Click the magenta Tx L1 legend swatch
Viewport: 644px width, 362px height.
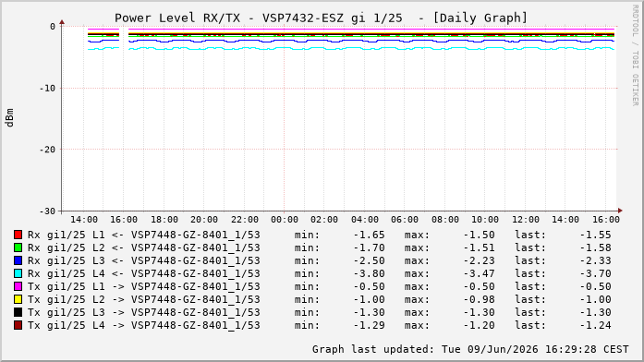(x=18, y=286)
